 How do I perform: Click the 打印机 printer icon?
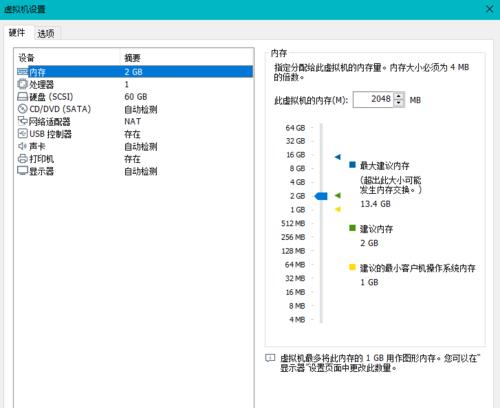pyautogui.click(x=22, y=159)
